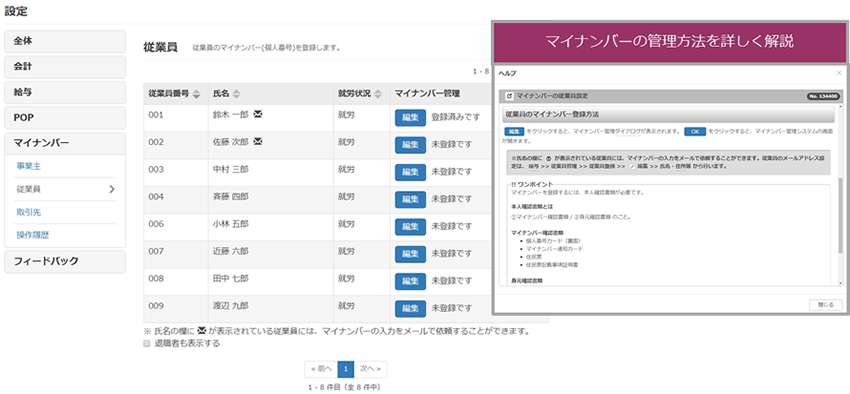Click 従業員のマイナンバー登録方法 heading bar
The image size is (850, 394).
point(667,115)
